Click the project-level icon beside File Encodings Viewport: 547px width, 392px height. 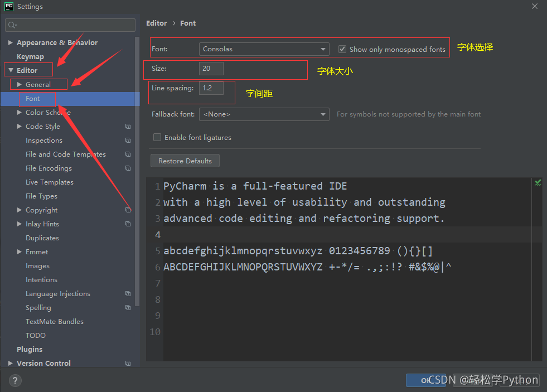[128, 168]
